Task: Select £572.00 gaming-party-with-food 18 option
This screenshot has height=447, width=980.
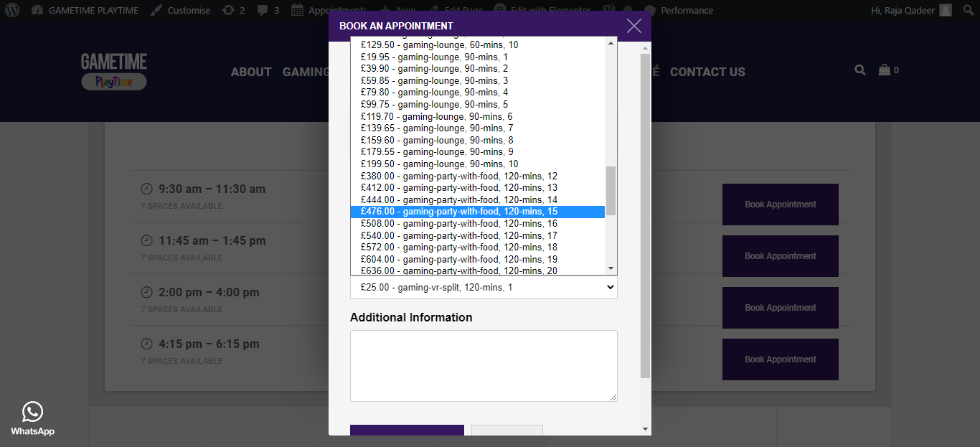Action: pos(477,247)
